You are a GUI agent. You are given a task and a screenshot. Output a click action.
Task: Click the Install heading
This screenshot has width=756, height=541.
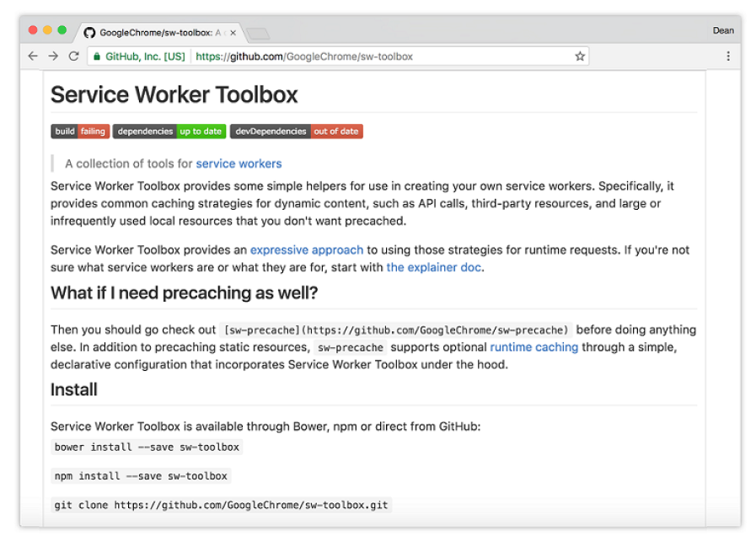tap(74, 389)
